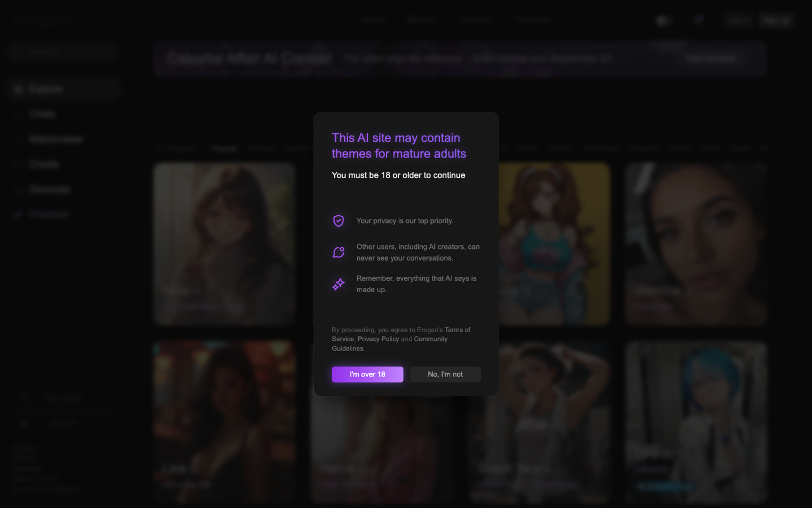The width and height of the screenshot is (812, 508).
Task: Click the "Other users, including AI creators" text
Action: click(x=418, y=252)
